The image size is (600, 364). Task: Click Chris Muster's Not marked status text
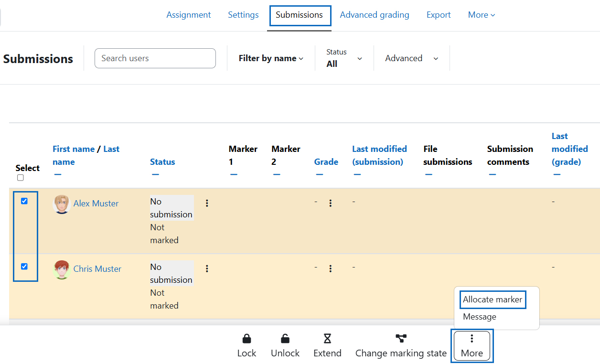pos(164,299)
